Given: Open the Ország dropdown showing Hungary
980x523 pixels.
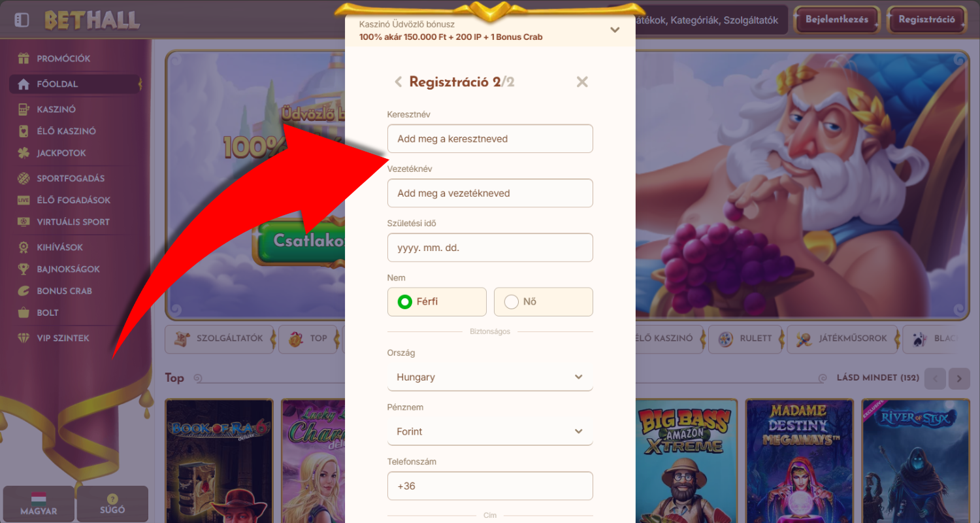Looking at the screenshot, I should tap(490, 377).
